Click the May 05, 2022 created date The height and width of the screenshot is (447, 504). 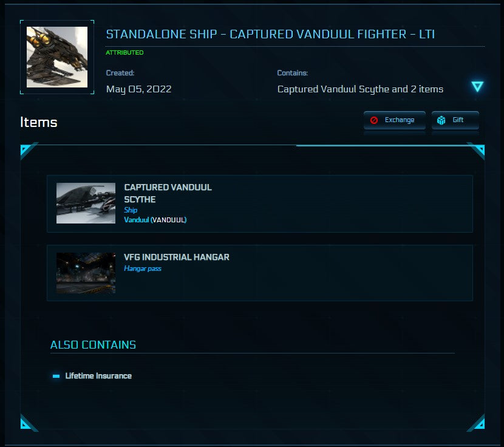tap(138, 89)
